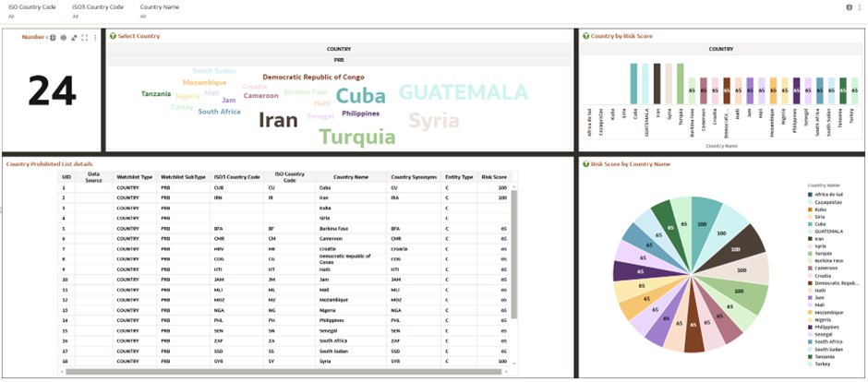Click the Kuba orange legend swatch
The width and height of the screenshot is (868, 382).
(810, 209)
